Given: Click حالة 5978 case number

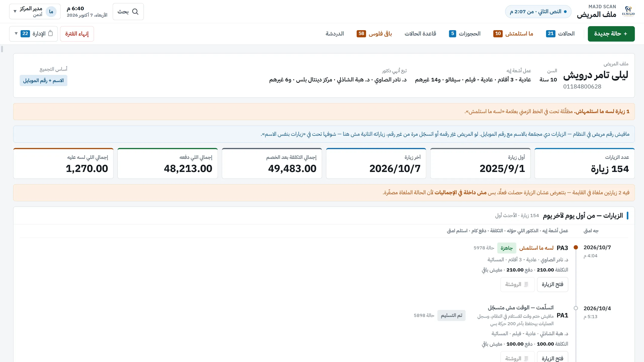Looking at the screenshot, I should click(x=484, y=248).
